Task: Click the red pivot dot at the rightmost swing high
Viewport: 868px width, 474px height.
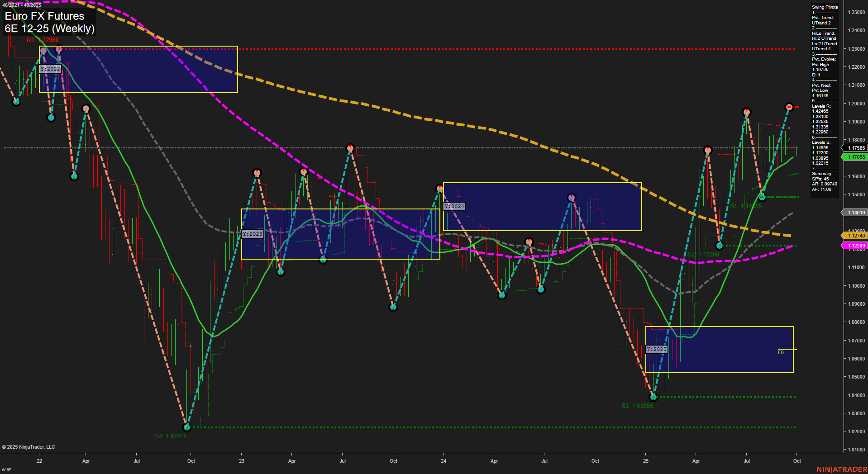Action: 788,107
